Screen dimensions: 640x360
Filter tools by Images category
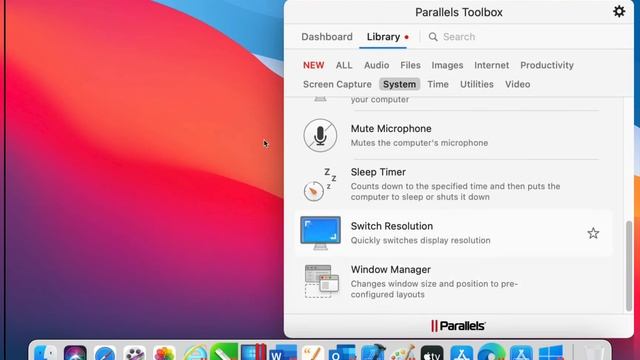tap(447, 65)
